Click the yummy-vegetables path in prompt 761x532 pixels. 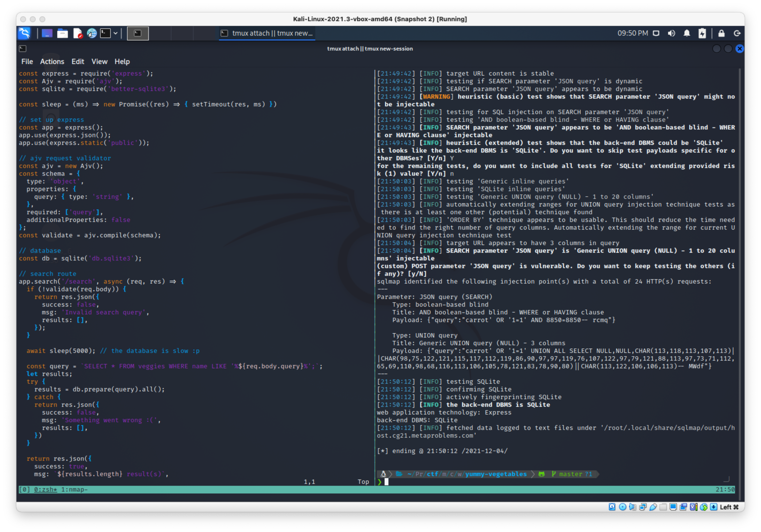click(x=496, y=474)
